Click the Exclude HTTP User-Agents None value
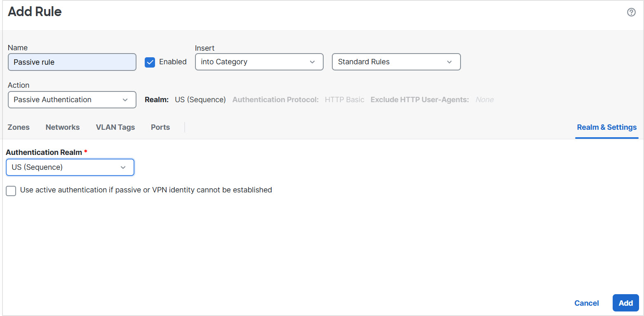This screenshot has height=316, width=644. pos(484,100)
